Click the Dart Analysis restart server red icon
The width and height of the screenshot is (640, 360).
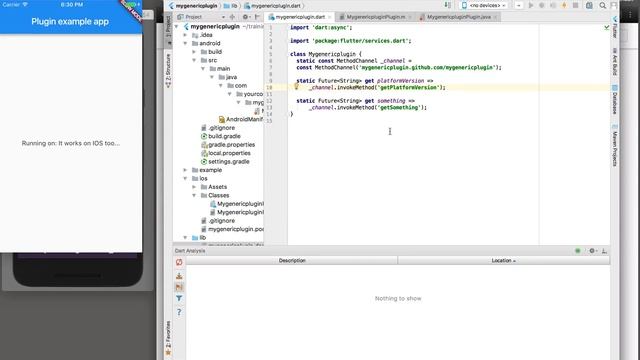tap(179, 262)
